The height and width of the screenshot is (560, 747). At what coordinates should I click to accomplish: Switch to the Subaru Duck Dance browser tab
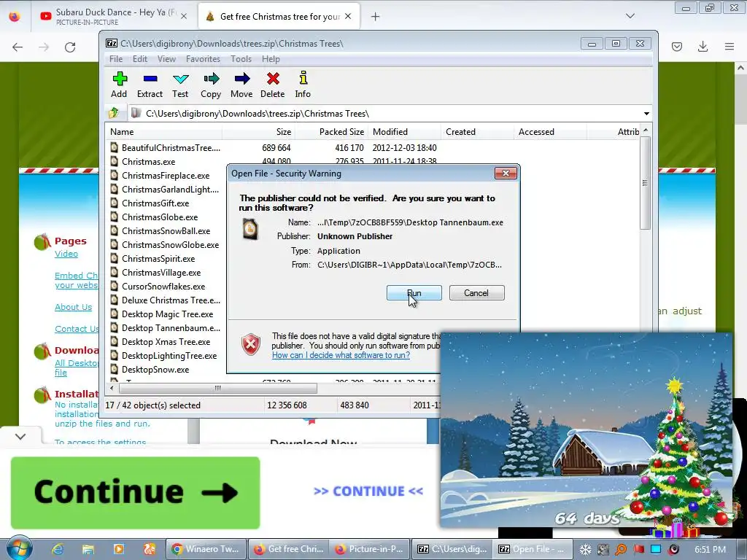[x=115, y=16]
